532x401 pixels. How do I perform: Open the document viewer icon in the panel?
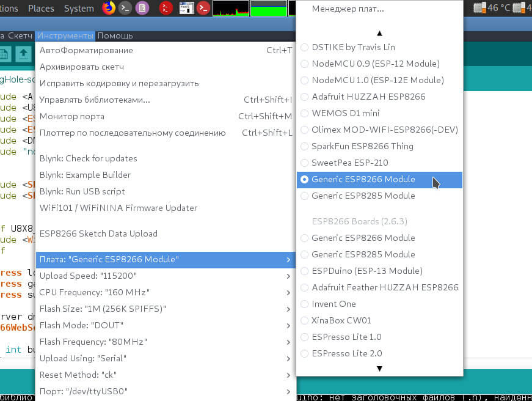pos(141,8)
